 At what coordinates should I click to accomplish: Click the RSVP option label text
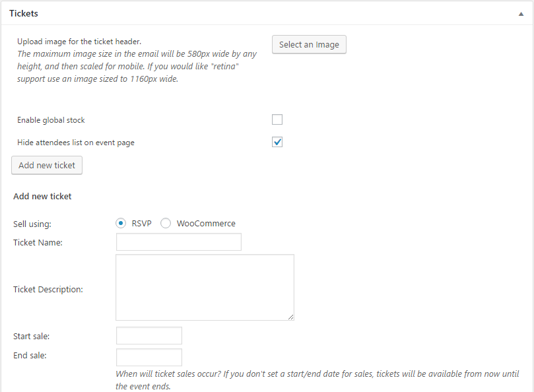141,224
